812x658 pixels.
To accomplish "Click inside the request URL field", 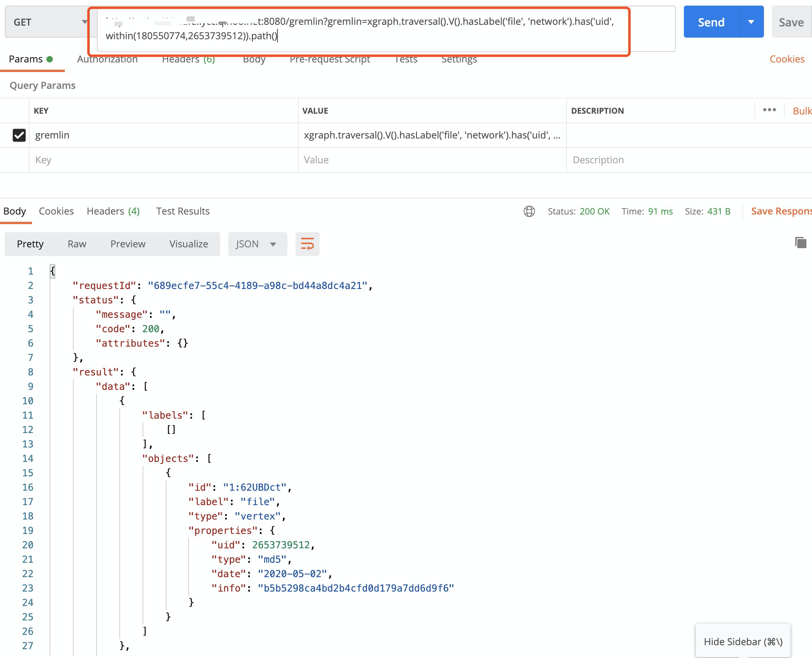I will point(360,29).
